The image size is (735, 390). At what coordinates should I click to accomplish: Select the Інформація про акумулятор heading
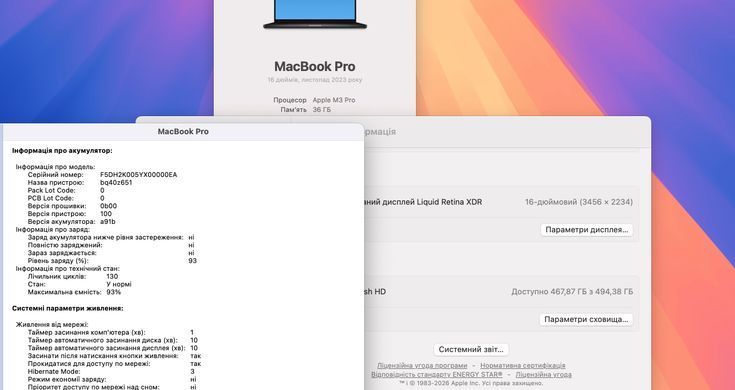[62, 151]
